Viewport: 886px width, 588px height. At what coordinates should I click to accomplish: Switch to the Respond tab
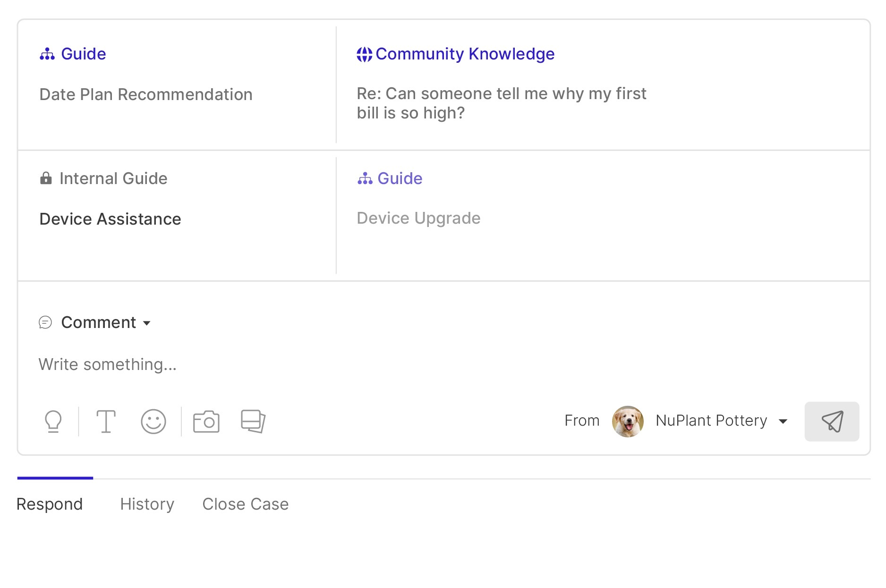click(50, 504)
